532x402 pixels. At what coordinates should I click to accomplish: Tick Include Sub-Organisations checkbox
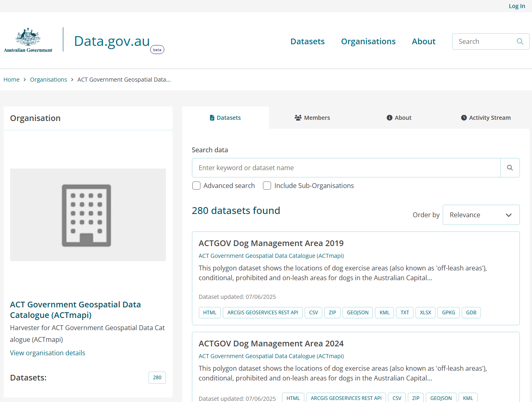[x=267, y=186]
